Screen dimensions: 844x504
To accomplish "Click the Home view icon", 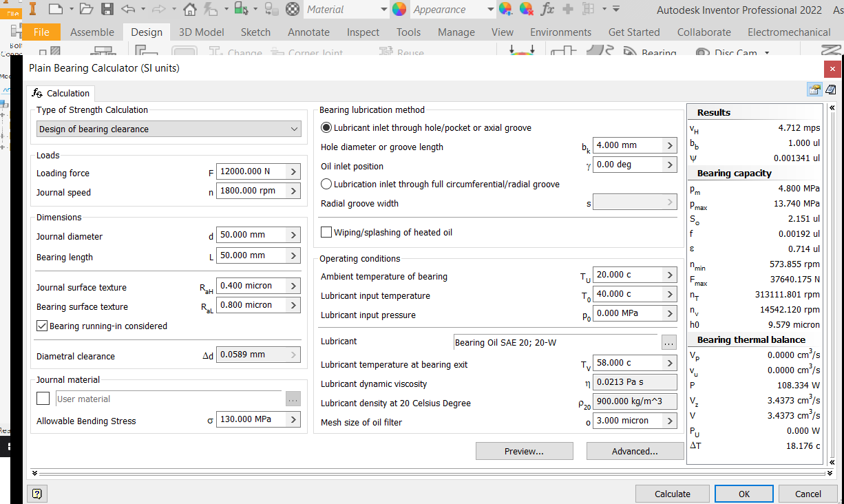I will (190, 9).
